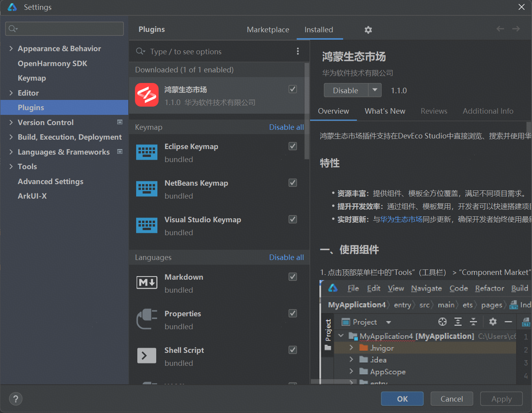This screenshot has height=413, width=532.
Task: Select Keymap in settings tree
Action: 32,78
